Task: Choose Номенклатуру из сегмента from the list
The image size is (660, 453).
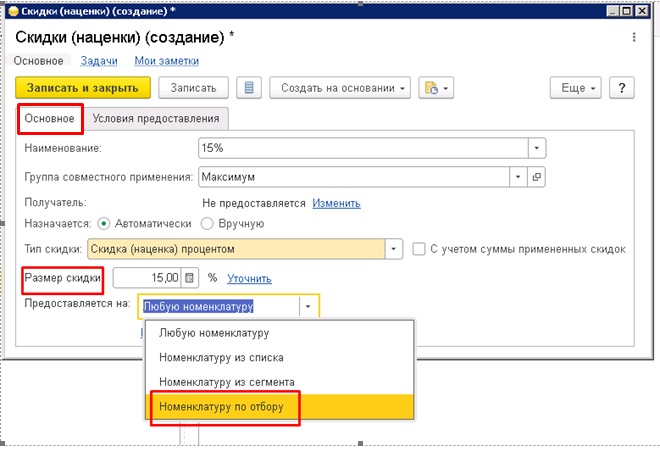Action: [x=226, y=382]
